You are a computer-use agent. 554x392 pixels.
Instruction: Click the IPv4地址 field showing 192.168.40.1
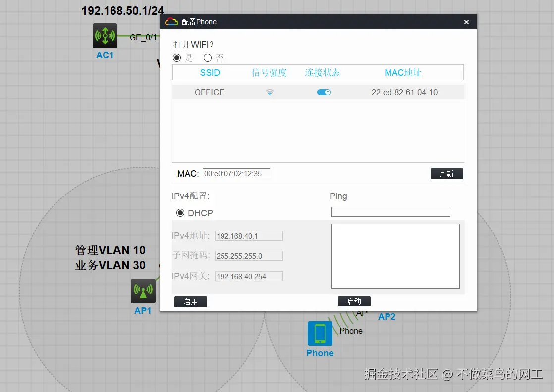click(x=249, y=236)
